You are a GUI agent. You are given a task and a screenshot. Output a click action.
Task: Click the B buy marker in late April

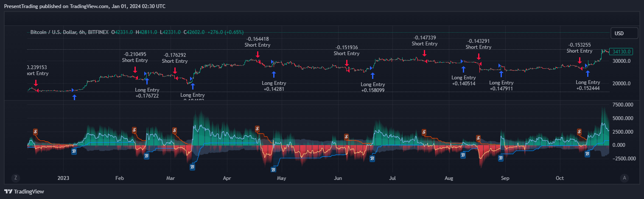click(x=274, y=170)
